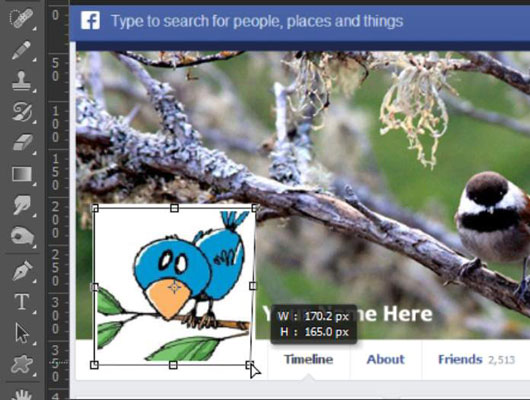This screenshot has height=400, width=530.
Task: Select the Gradient tool
Action: pyautogui.click(x=22, y=174)
